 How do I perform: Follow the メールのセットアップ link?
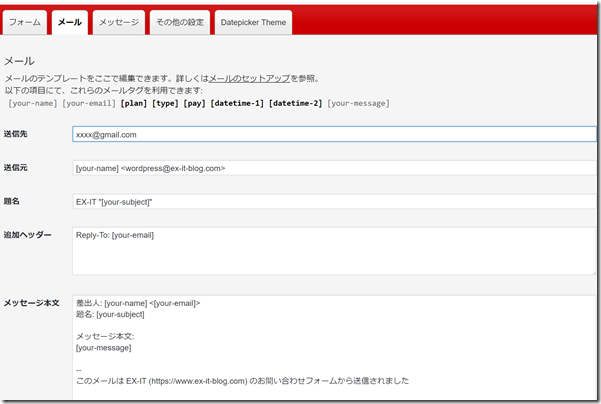248,78
